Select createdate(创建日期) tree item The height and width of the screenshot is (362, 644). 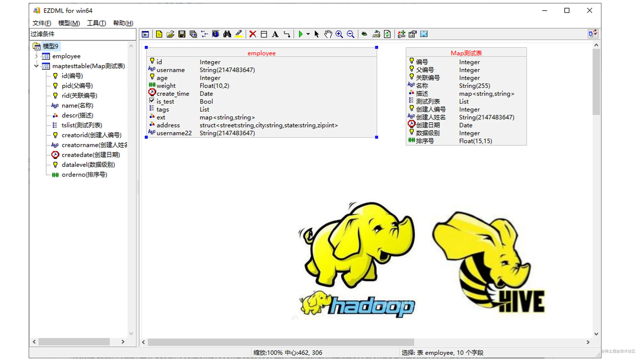click(x=91, y=155)
